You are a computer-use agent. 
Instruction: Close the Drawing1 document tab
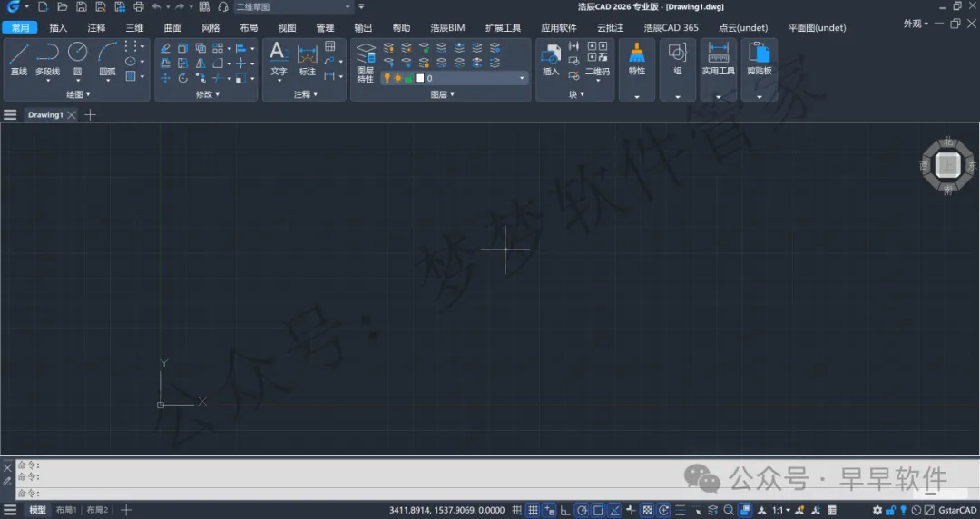click(x=72, y=115)
